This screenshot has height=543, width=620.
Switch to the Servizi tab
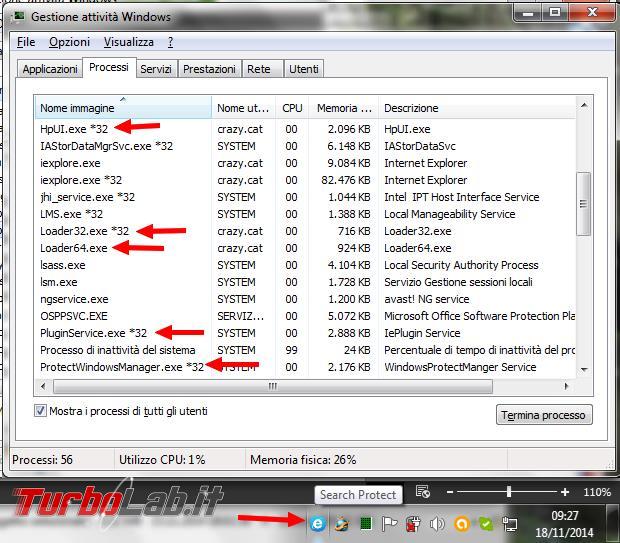pyautogui.click(x=156, y=69)
